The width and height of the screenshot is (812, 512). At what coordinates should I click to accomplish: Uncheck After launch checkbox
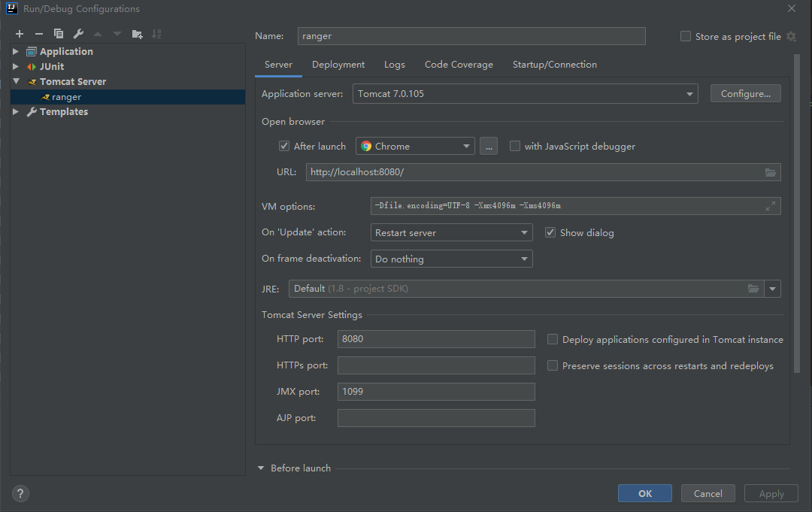[x=283, y=146]
